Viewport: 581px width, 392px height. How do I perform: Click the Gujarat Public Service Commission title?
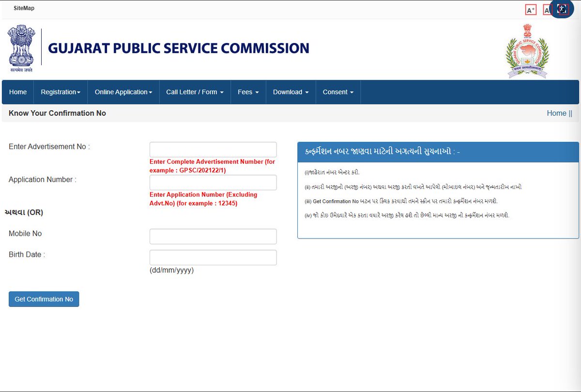[x=179, y=48]
